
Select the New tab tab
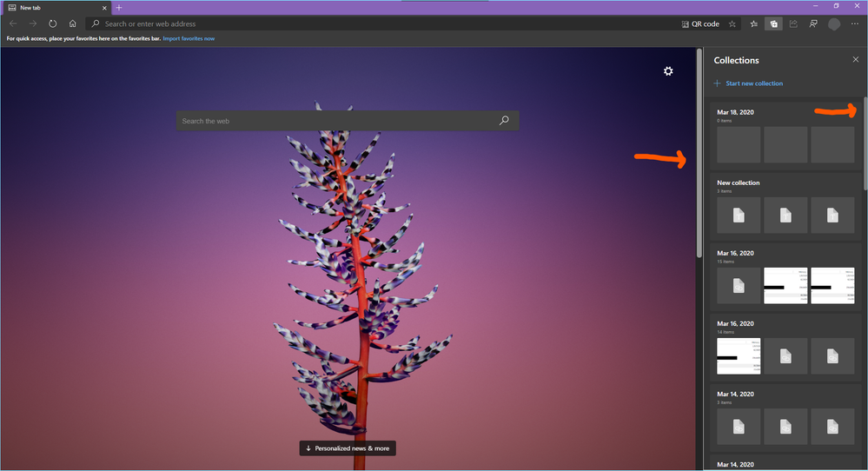[56, 8]
